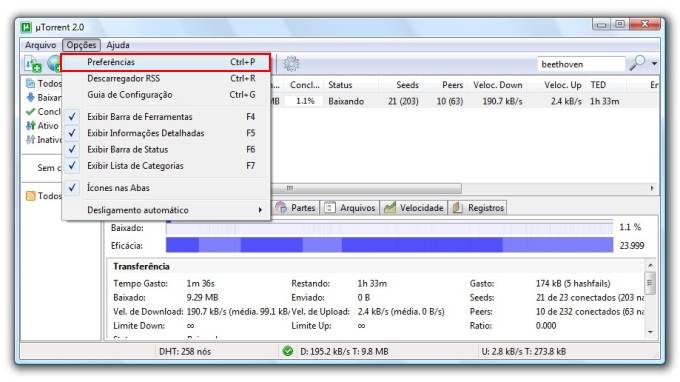Open the Arquivos tab

tap(350, 208)
